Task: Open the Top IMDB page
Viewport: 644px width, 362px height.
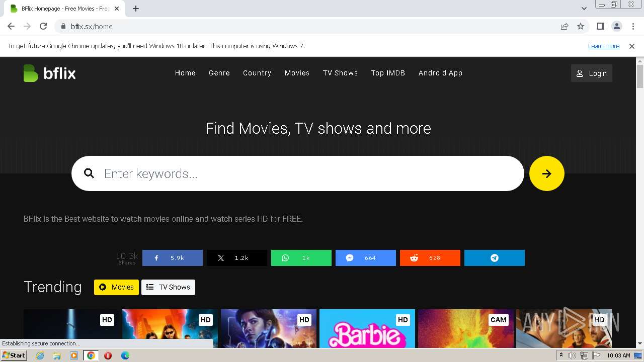Action: (x=388, y=73)
